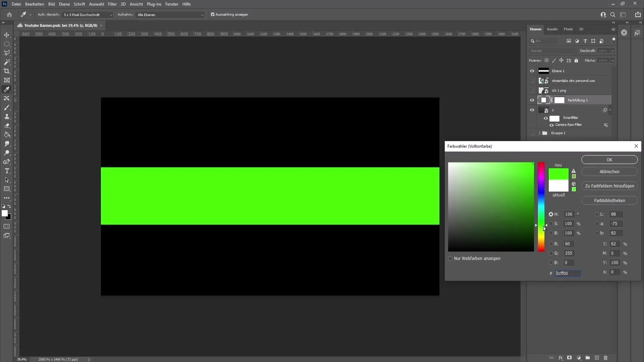Select the Healing Brush tool
This screenshot has height=362, width=644.
point(7,98)
